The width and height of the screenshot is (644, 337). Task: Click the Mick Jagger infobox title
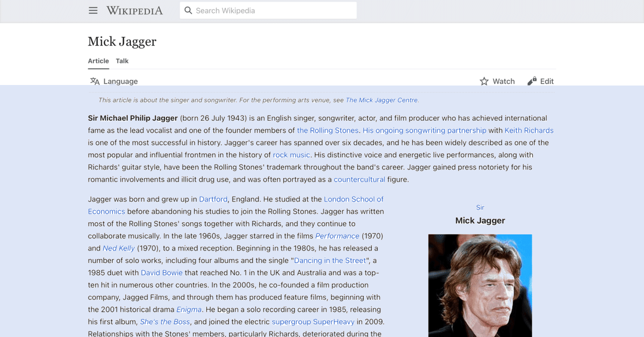[480, 220]
